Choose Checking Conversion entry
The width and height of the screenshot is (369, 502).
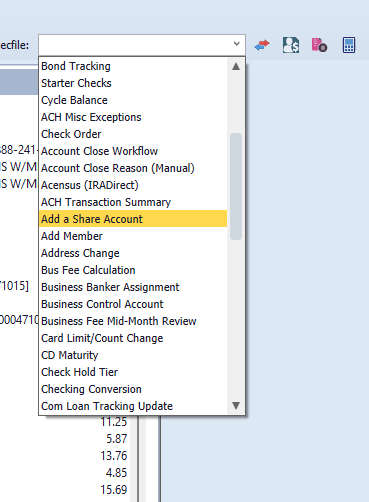[x=133, y=389]
